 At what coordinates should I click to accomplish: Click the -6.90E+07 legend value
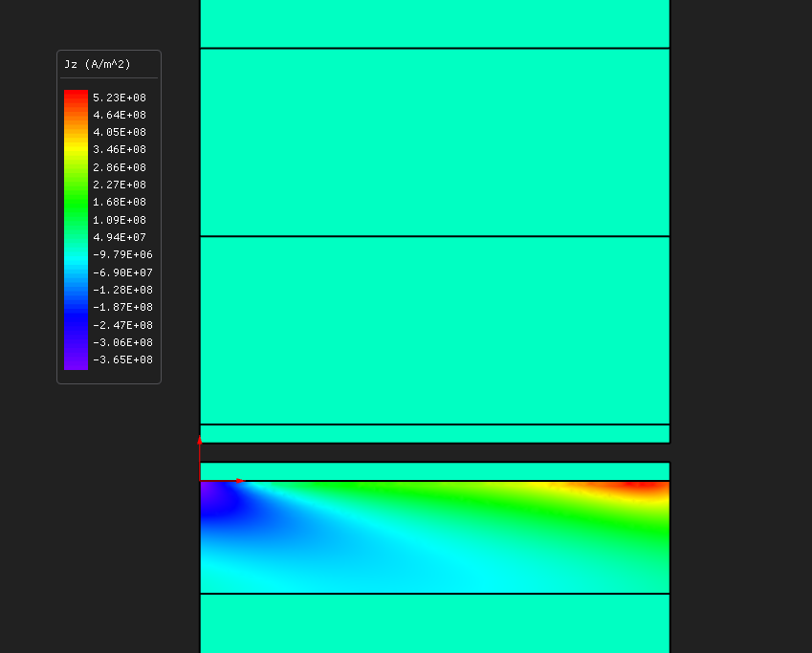click(x=122, y=272)
